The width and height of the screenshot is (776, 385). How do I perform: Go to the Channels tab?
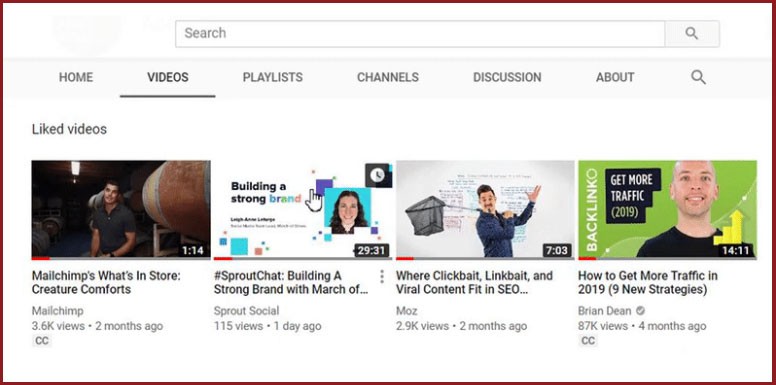click(x=388, y=77)
